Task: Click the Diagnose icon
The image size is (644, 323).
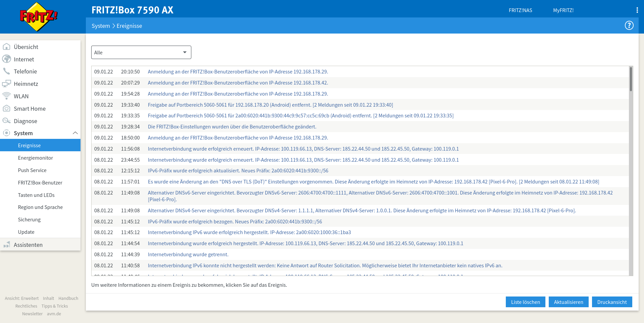Action: [6, 121]
